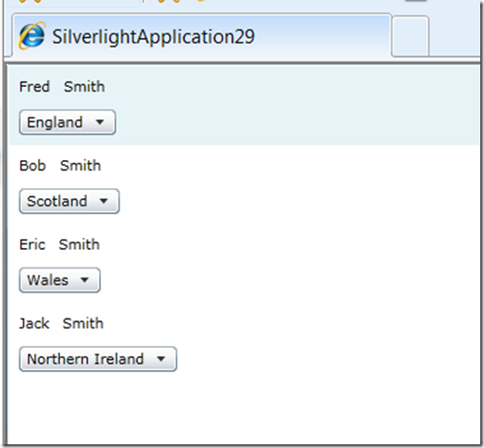Click the Internet Explorer icon on the tab

click(x=32, y=36)
